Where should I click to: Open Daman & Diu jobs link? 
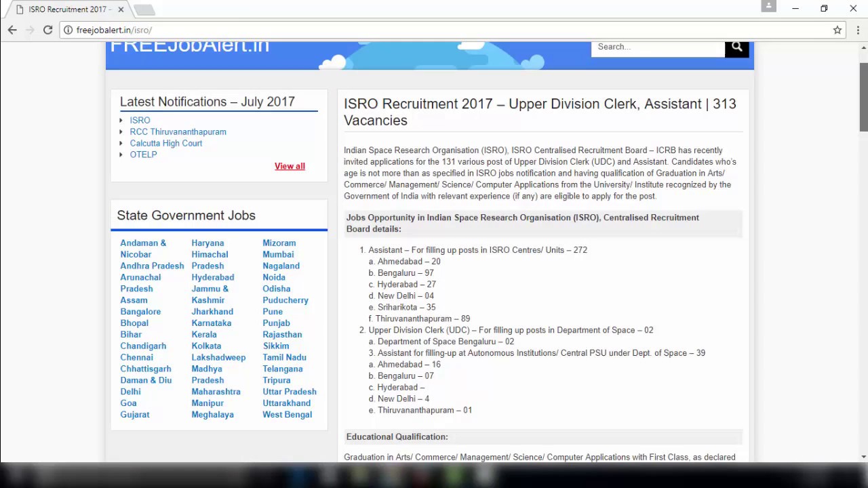tap(146, 380)
